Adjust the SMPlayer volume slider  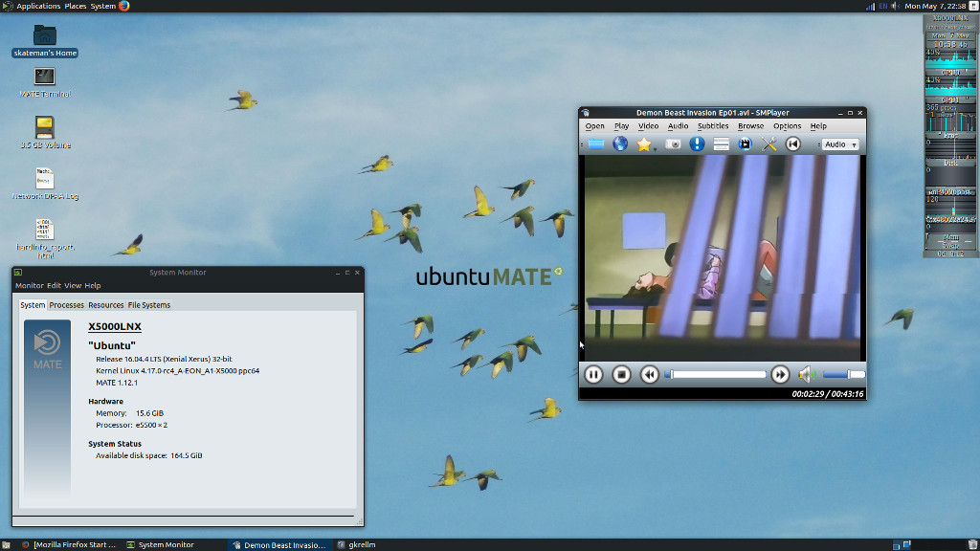(x=844, y=374)
